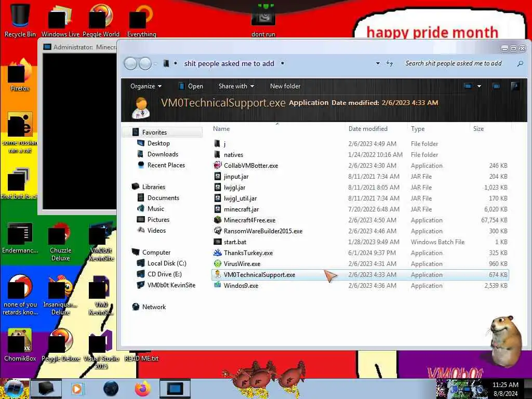Click the globe icon on the taskbar
This screenshot has width=532, height=399.
111,389
